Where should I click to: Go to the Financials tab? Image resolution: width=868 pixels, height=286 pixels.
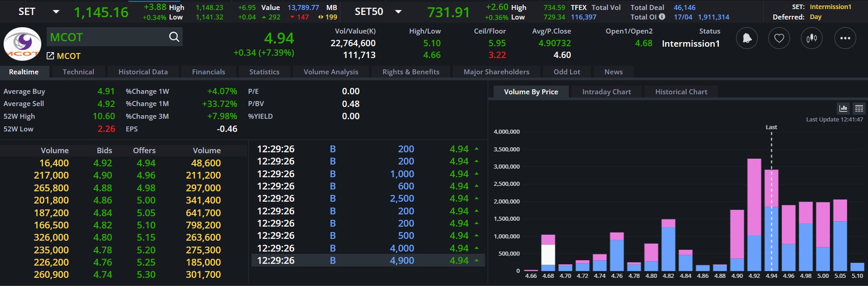click(209, 72)
